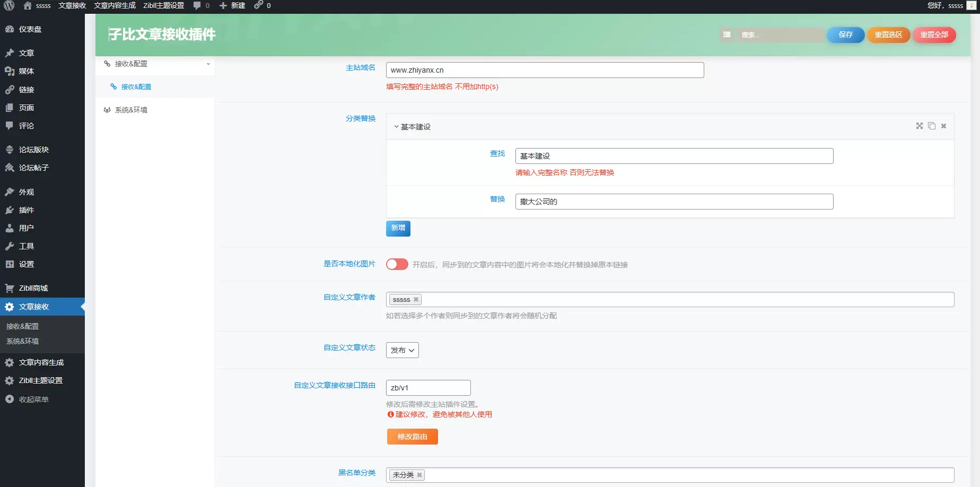
Task: Open the Zibll商城 shop menu
Action: (x=42, y=288)
